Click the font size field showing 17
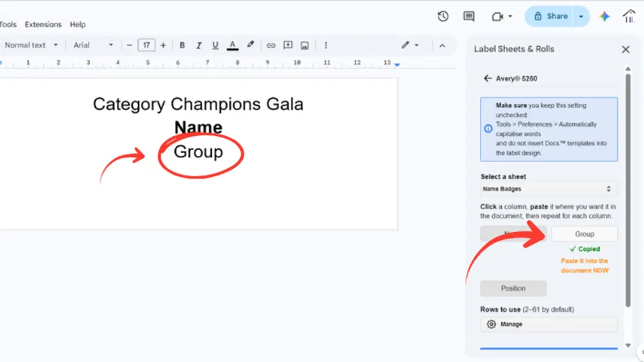This screenshot has width=644, height=362. pos(147,45)
